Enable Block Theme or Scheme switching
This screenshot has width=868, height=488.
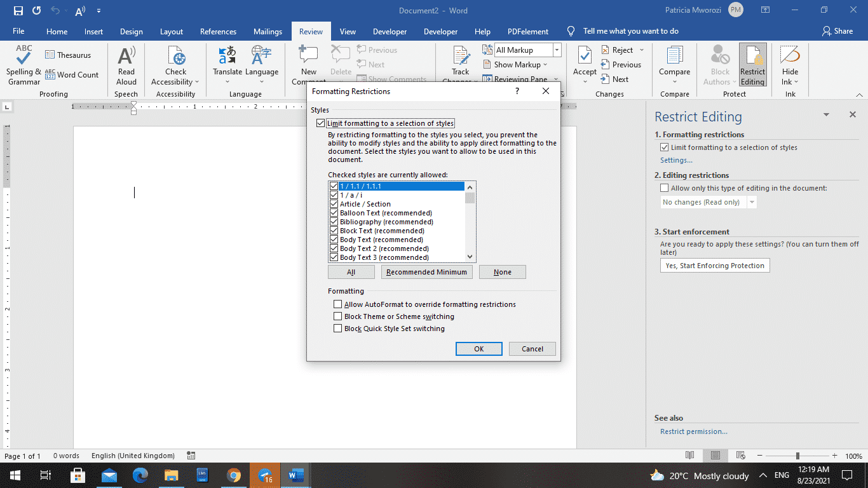[337, 316]
